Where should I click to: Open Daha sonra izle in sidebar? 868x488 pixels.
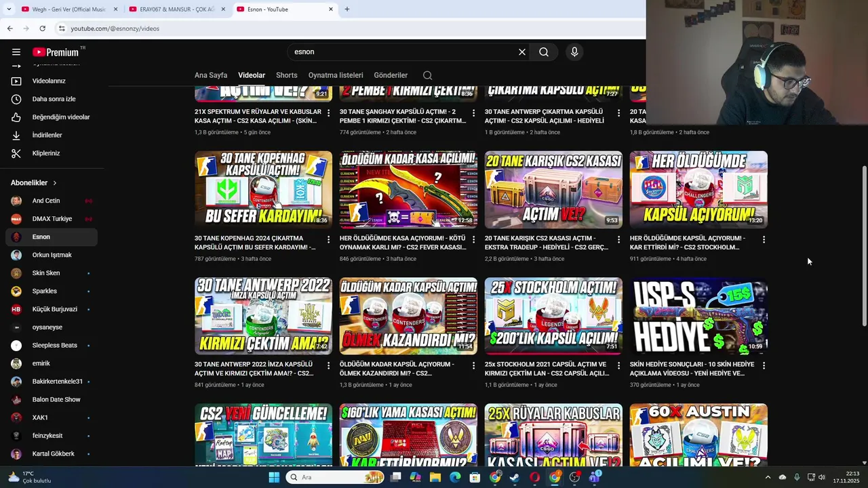[x=52, y=99]
